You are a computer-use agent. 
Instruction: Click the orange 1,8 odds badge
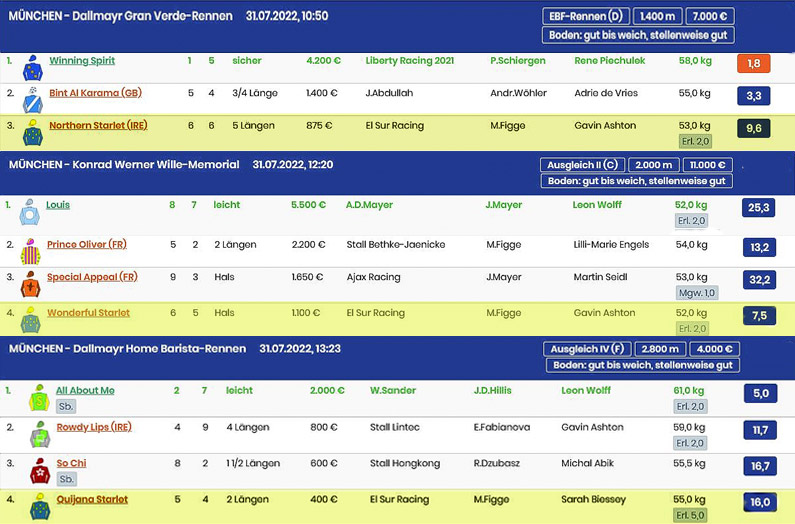(x=753, y=63)
